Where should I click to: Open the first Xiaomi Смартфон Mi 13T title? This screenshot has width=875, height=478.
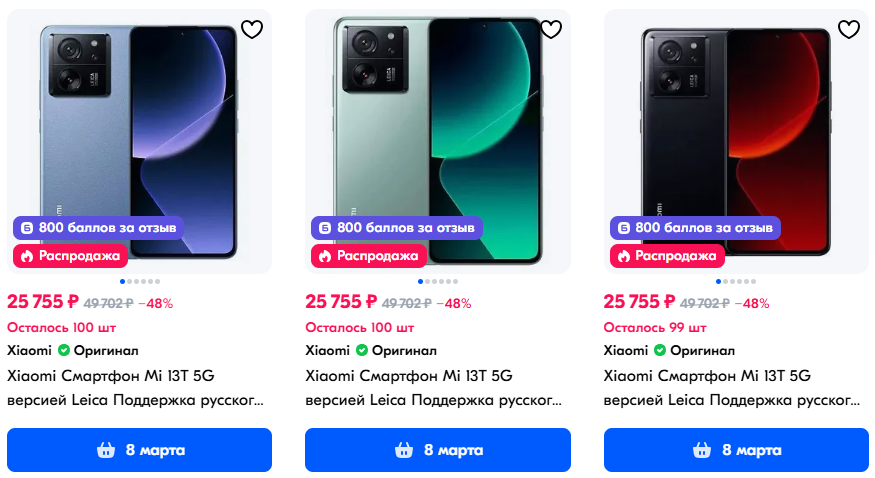tap(111, 376)
